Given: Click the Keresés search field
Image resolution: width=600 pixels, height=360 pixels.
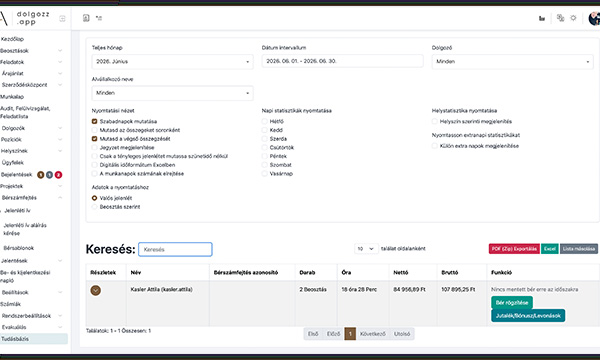Looking at the screenshot, I should pos(175,249).
